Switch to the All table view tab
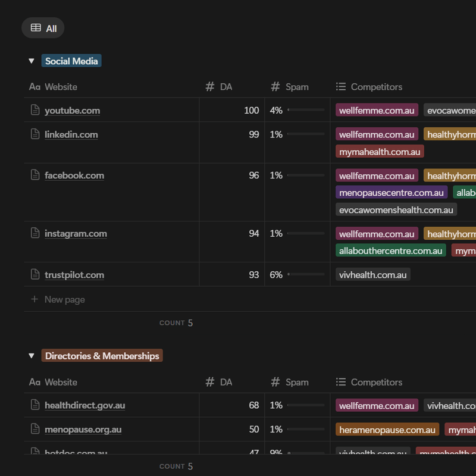Viewport: 476px width, 476px height. click(x=43, y=28)
